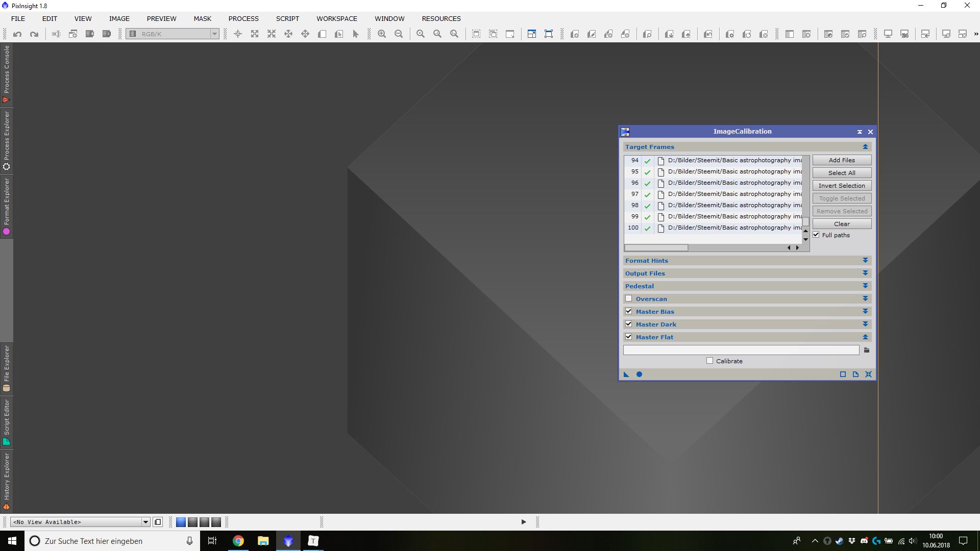Screen dimensions: 980x551
Task: Click the master flat folder browse icon
Action: click(867, 350)
